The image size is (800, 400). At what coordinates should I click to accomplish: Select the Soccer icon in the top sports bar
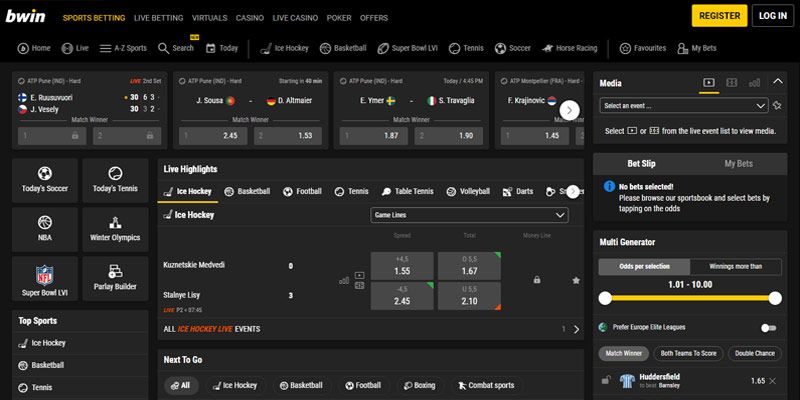pos(501,48)
